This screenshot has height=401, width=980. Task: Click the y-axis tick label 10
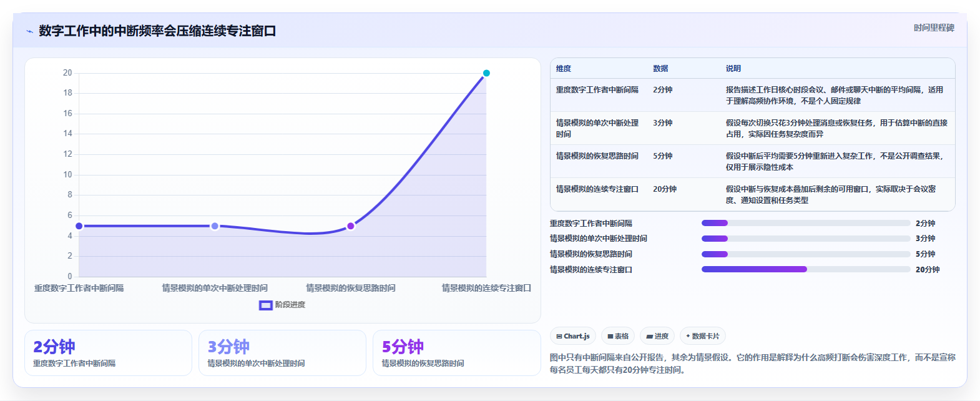(x=67, y=175)
